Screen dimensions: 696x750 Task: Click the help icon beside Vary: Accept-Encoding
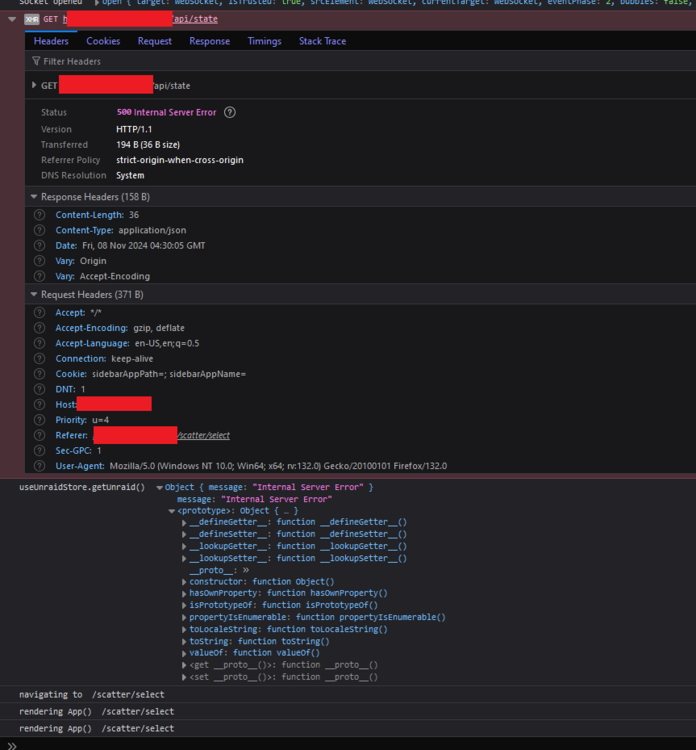pyautogui.click(x=40, y=276)
